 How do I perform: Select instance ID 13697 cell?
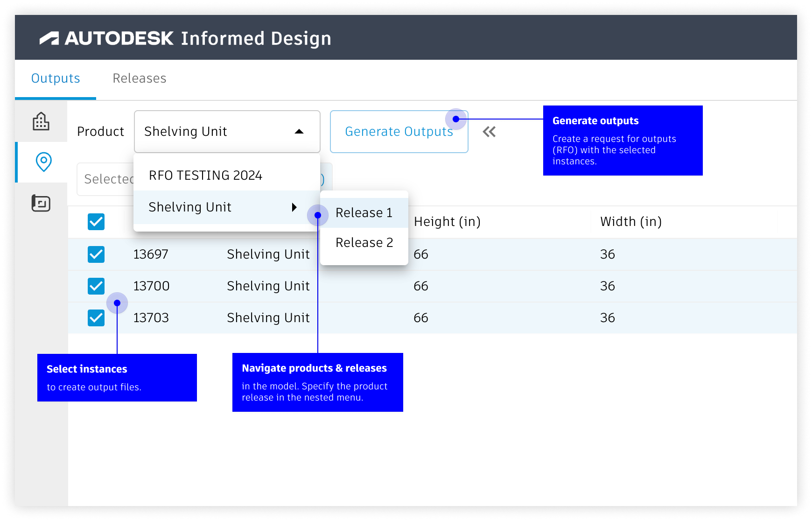point(151,254)
